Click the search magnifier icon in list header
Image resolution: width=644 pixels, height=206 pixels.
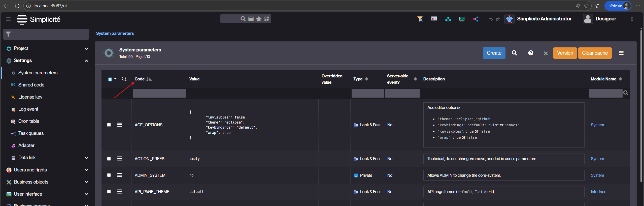click(x=514, y=53)
